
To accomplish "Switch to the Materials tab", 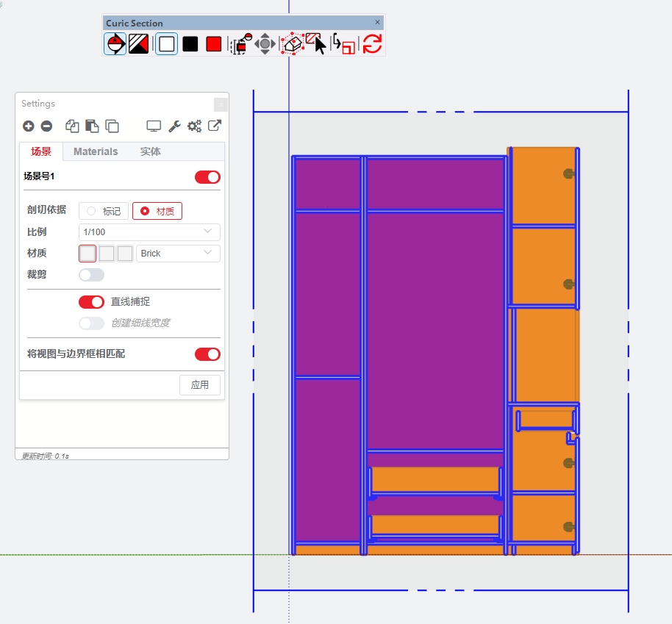I will click(96, 151).
